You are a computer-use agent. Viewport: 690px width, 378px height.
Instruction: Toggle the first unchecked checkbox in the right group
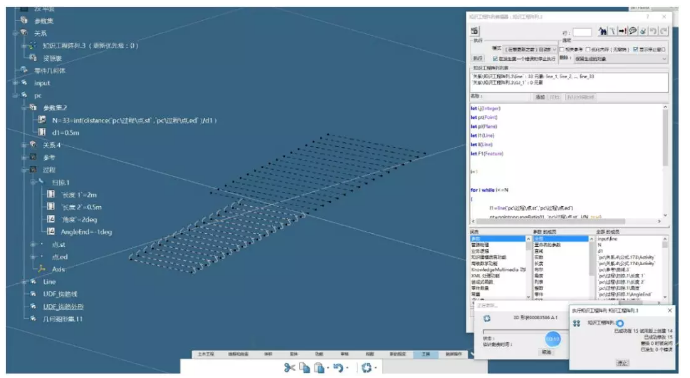(x=562, y=49)
